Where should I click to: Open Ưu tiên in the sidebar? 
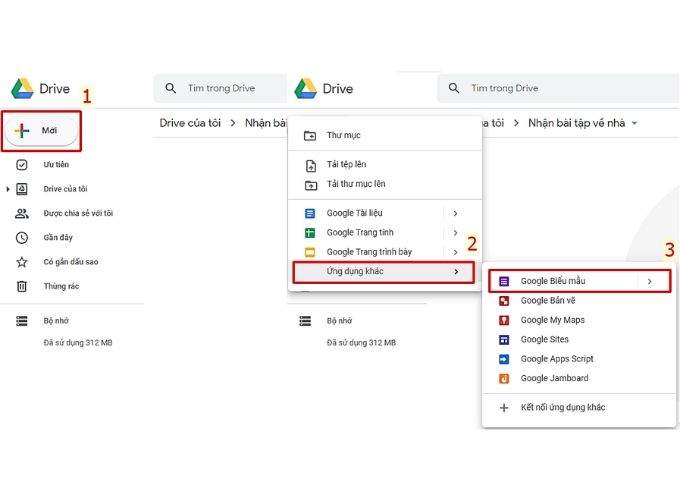(x=56, y=164)
